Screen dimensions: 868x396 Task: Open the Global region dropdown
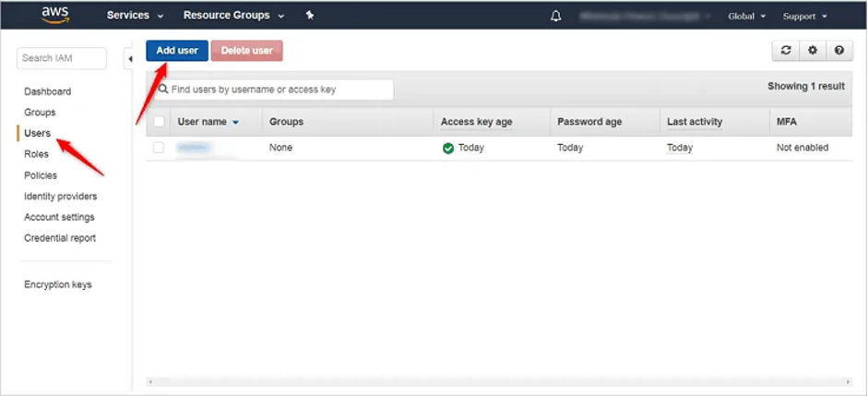click(x=747, y=16)
